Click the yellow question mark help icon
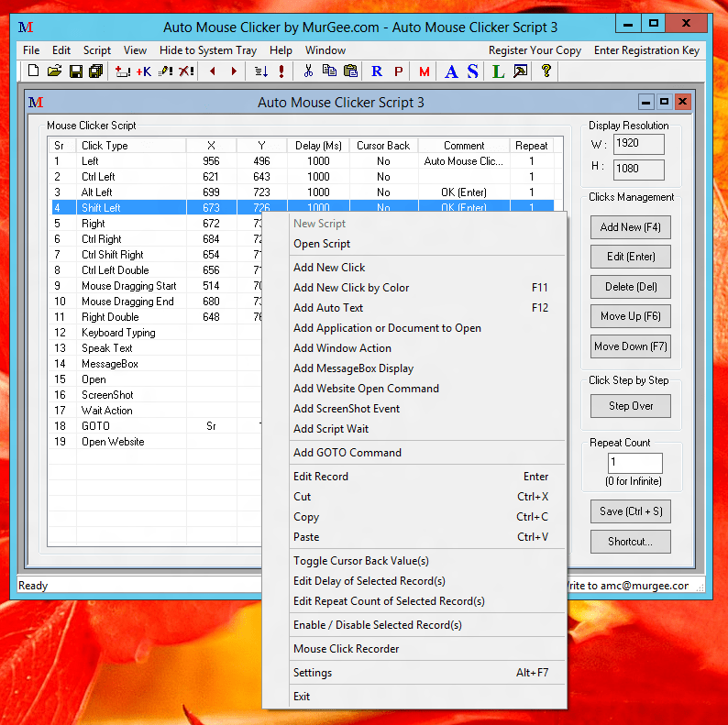 546,71
